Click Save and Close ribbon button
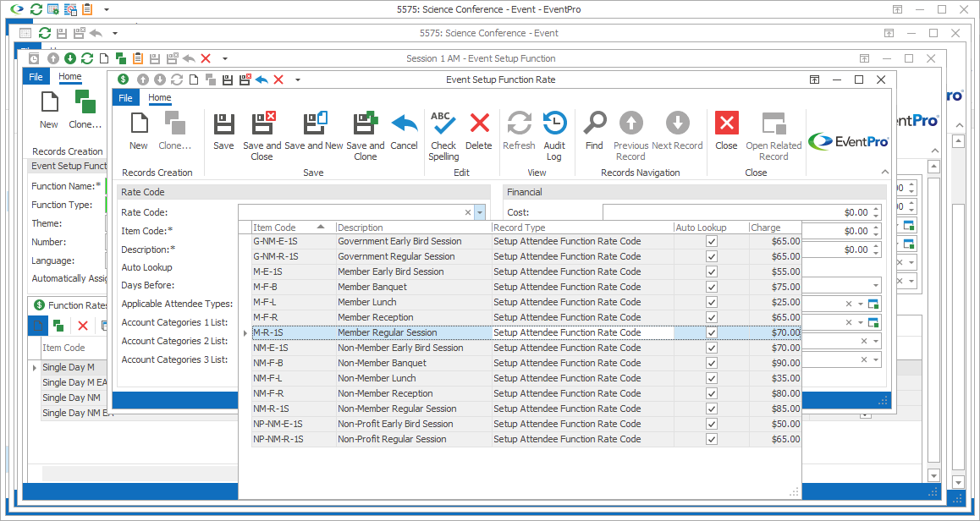 tap(262, 137)
